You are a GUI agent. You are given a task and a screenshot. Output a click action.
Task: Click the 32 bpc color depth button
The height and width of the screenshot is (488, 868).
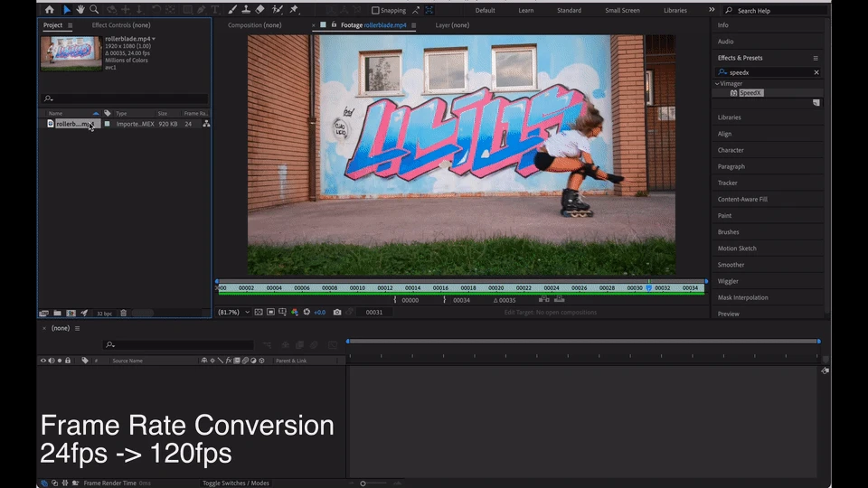click(104, 314)
